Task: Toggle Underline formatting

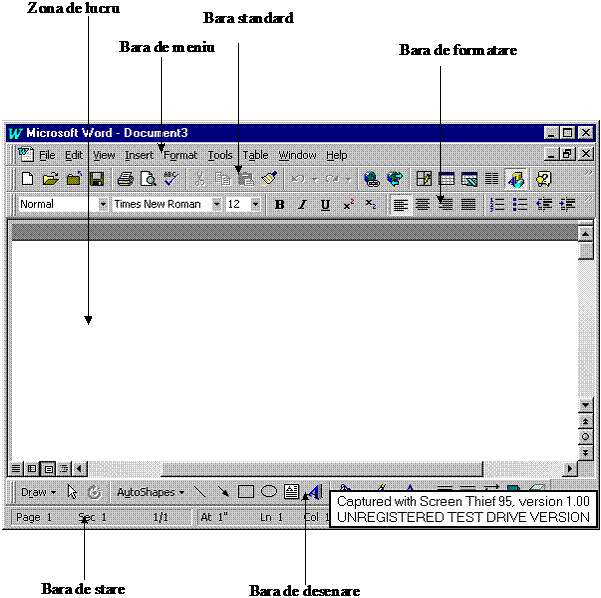Action: (325, 205)
